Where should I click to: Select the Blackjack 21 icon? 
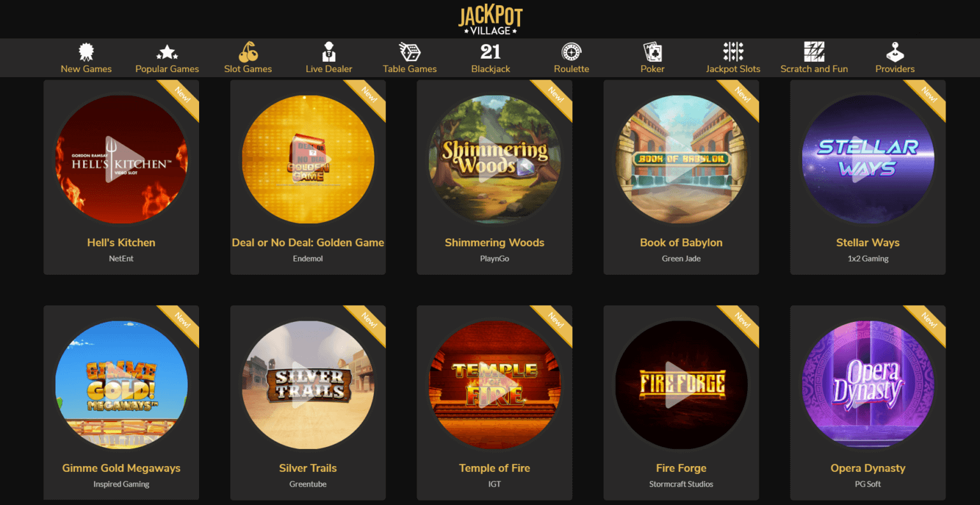pyautogui.click(x=491, y=52)
